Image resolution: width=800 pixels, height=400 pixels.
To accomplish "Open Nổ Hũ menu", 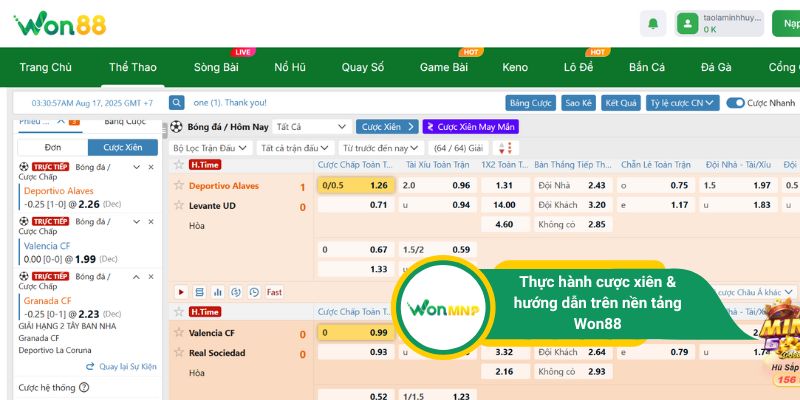I will click(x=290, y=67).
